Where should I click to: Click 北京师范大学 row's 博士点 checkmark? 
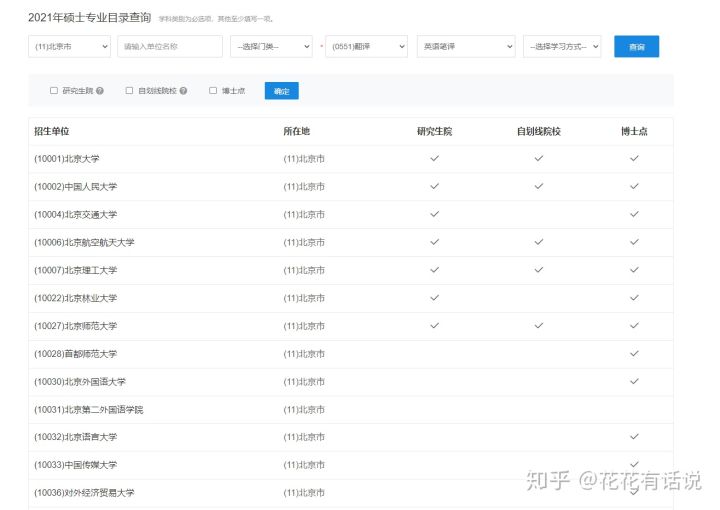pyautogui.click(x=634, y=325)
